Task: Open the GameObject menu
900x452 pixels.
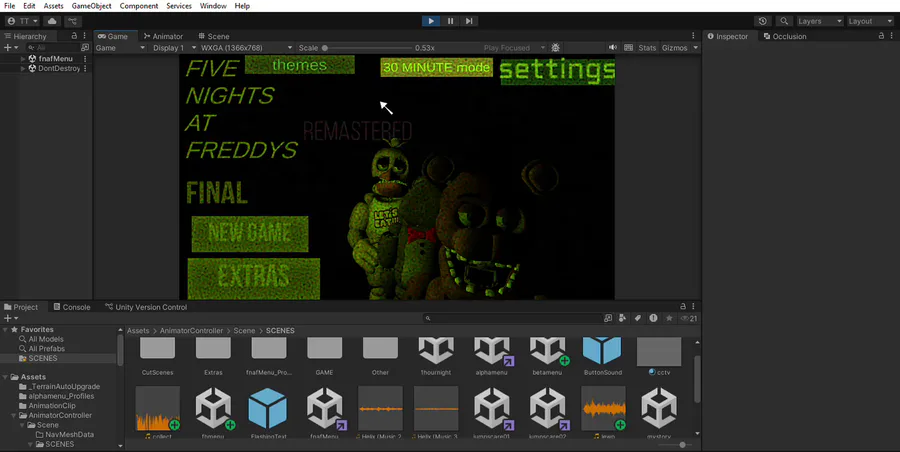Action: (x=91, y=6)
